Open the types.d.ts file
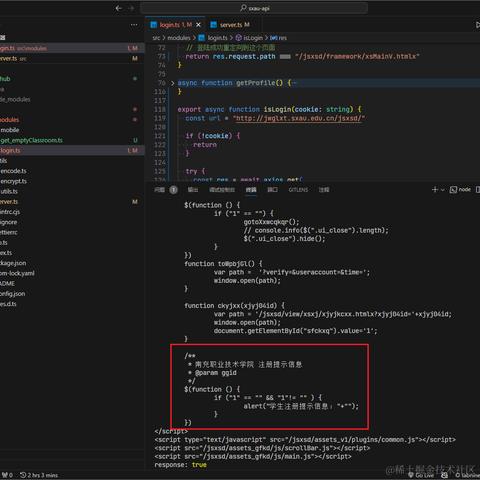480x480 pixels. [x=8, y=304]
